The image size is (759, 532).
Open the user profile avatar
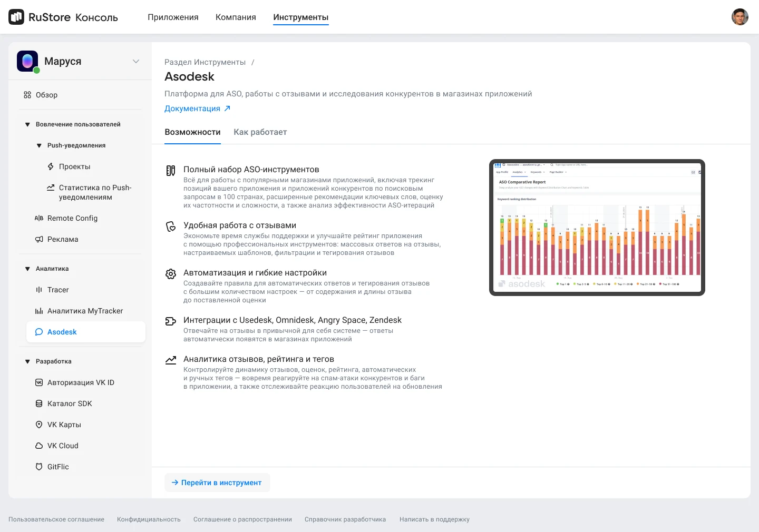(x=740, y=17)
